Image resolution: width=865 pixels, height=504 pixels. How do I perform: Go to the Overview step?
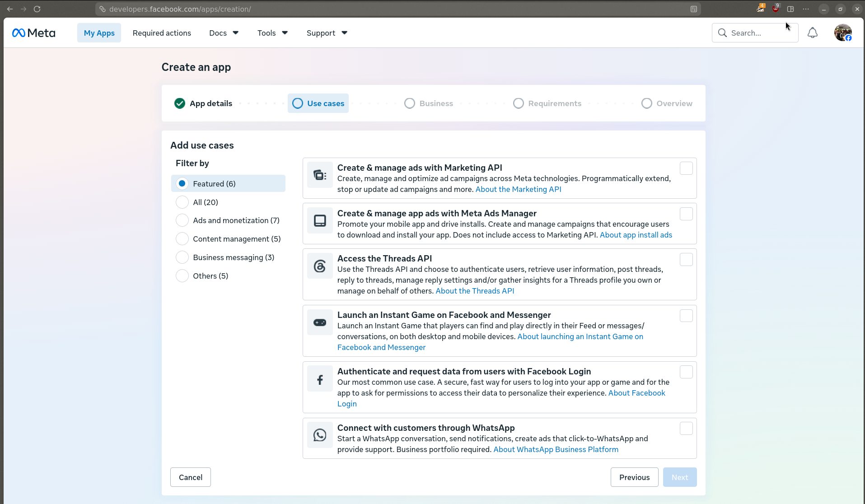667,103
